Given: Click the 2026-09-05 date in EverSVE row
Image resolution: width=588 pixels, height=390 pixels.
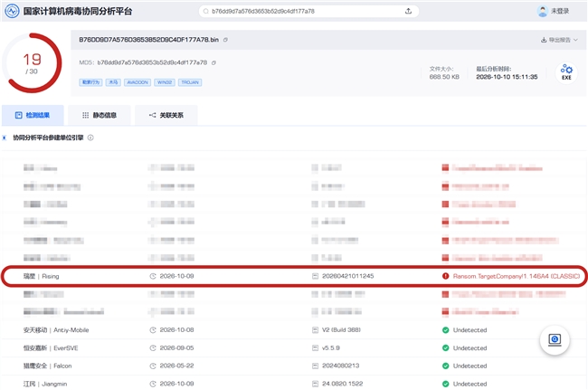Looking at the screenshot, I should [x=176, y=348].
